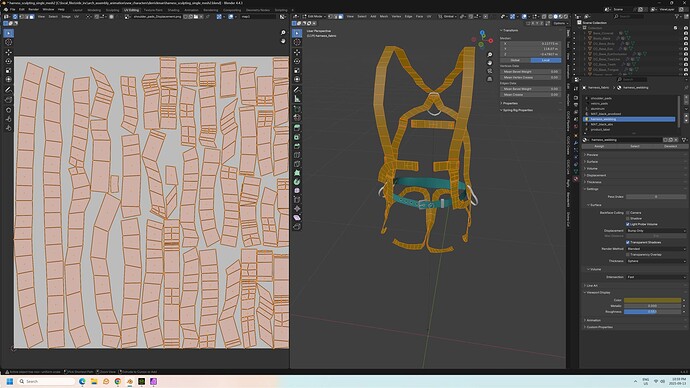Click the Windows taskbar Search box
The image size is (690, 388).
coord(46,381)
